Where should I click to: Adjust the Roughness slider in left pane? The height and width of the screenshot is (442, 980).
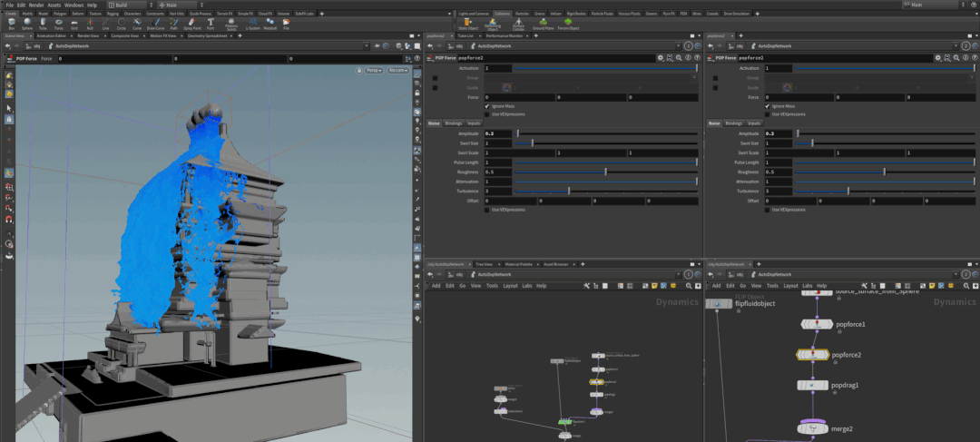[605, 172]
